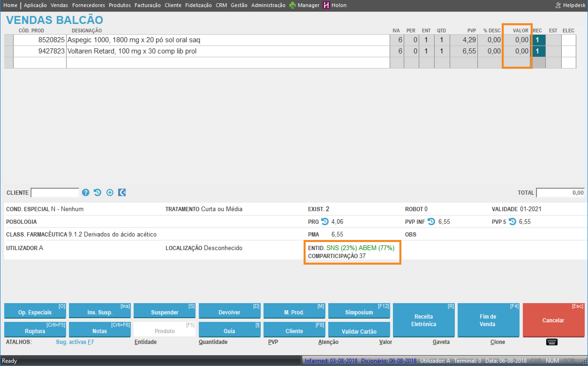Click into the CLIENTE input field
588x366 pixels.
pos(55,193)
